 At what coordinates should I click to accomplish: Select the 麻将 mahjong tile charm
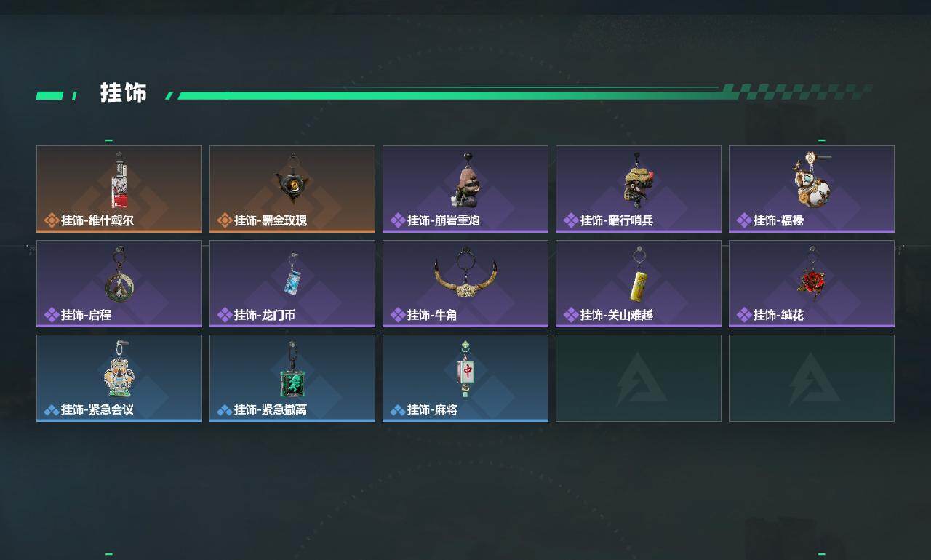(x=466, y=369)
